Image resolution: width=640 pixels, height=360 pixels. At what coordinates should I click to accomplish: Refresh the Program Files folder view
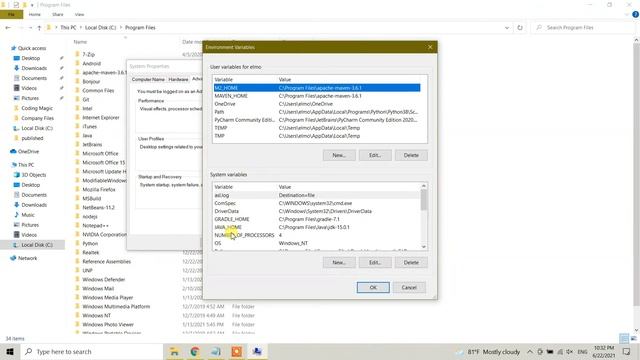[520, 28]
